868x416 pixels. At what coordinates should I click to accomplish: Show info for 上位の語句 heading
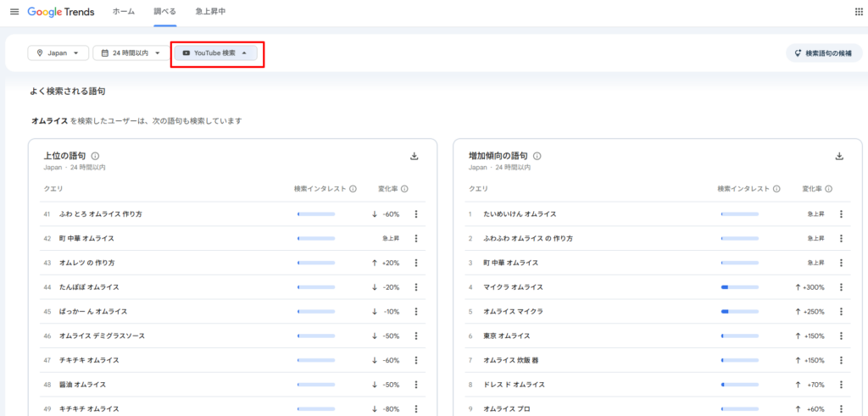click(x=95, y=156)
